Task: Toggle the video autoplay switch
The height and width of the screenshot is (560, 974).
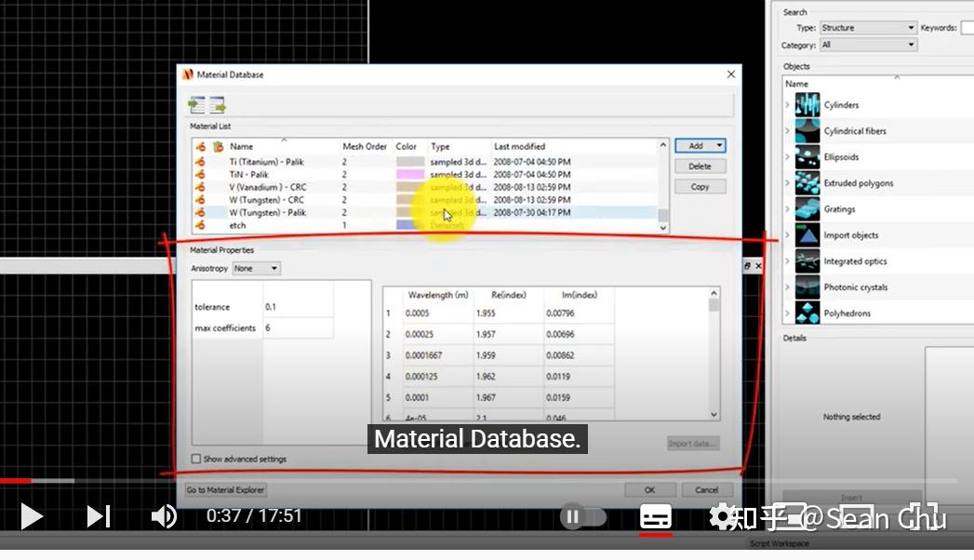Action: (x=582, y=516)
